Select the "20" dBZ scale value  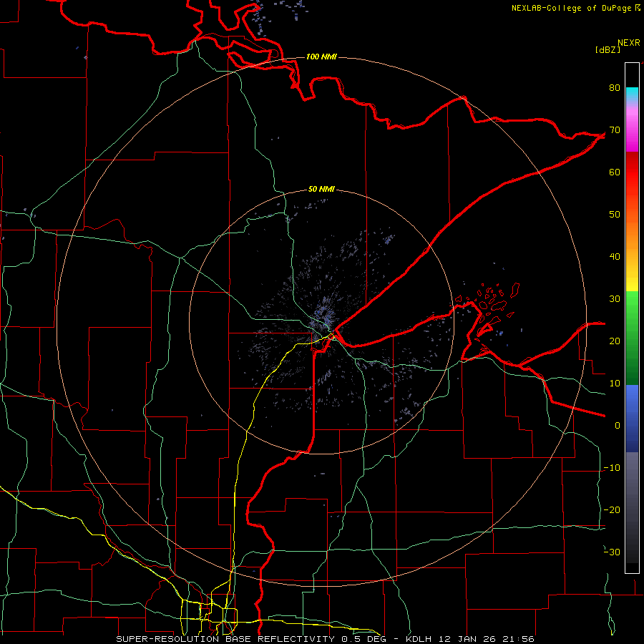click(x=615, y=341)
